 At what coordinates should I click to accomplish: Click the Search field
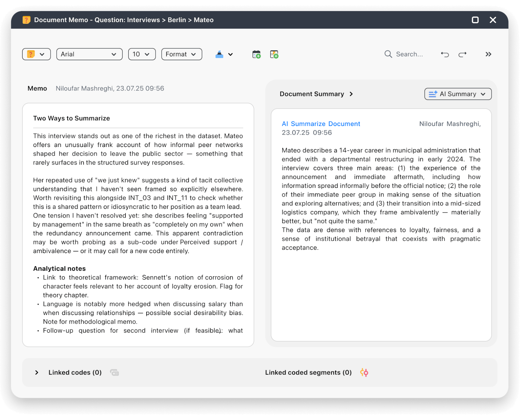click(410, 54)
